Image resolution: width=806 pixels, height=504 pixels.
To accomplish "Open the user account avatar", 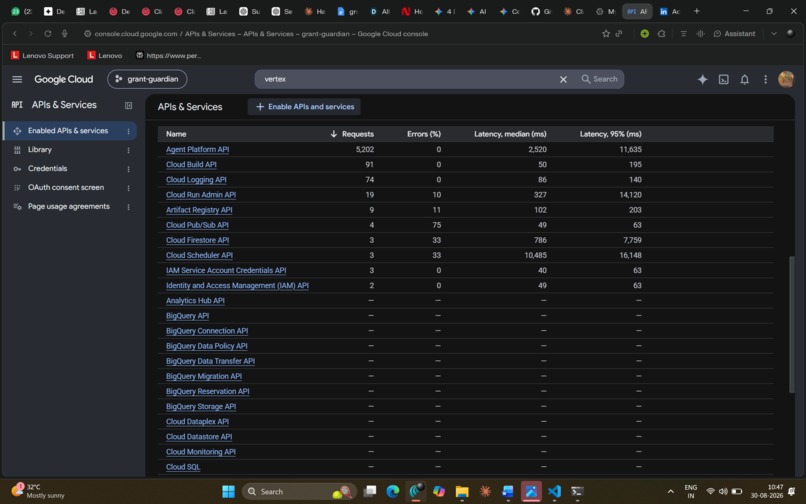I will [786, 79].
